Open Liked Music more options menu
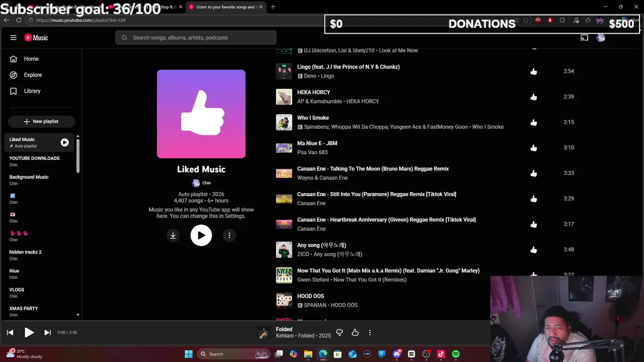Screen dimensions: 644x362 (229, 235)
